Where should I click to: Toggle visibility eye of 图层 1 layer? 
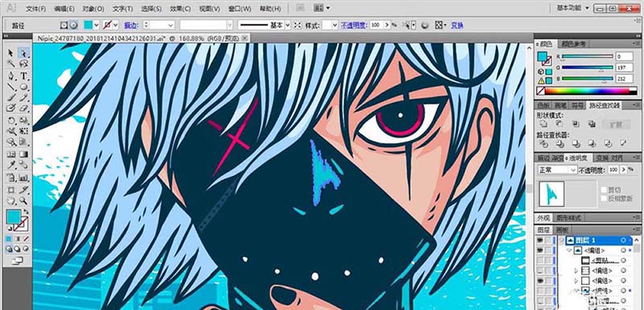coord(539,240)
